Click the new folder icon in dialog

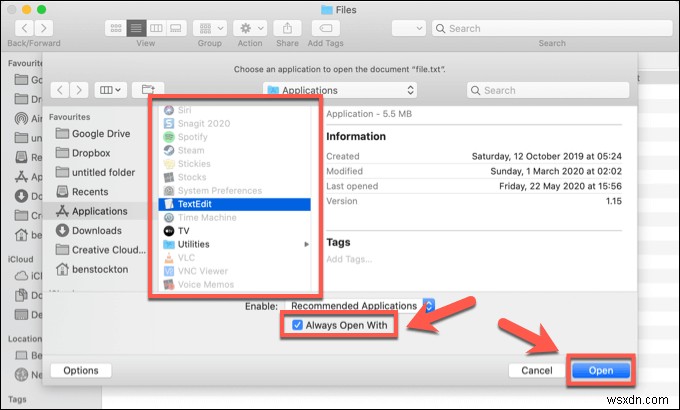tap(148, 90)
